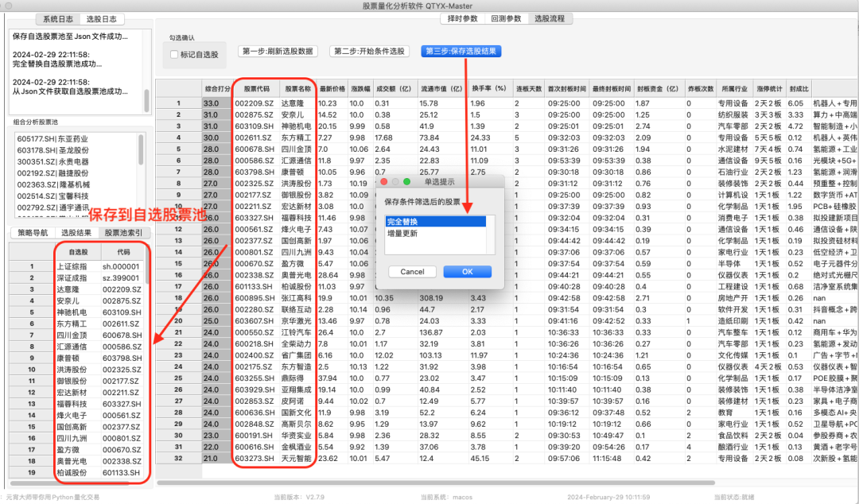The image size is (859, 504).
Task: Select row number 1 in results table
Action: click(x=179, y=103)
